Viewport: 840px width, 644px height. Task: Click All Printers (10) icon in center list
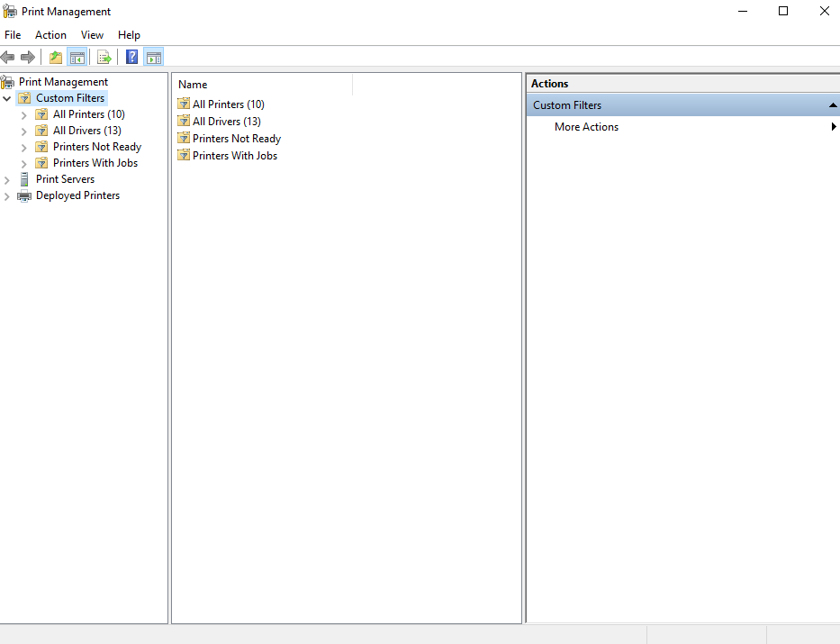tap(184, 104)
